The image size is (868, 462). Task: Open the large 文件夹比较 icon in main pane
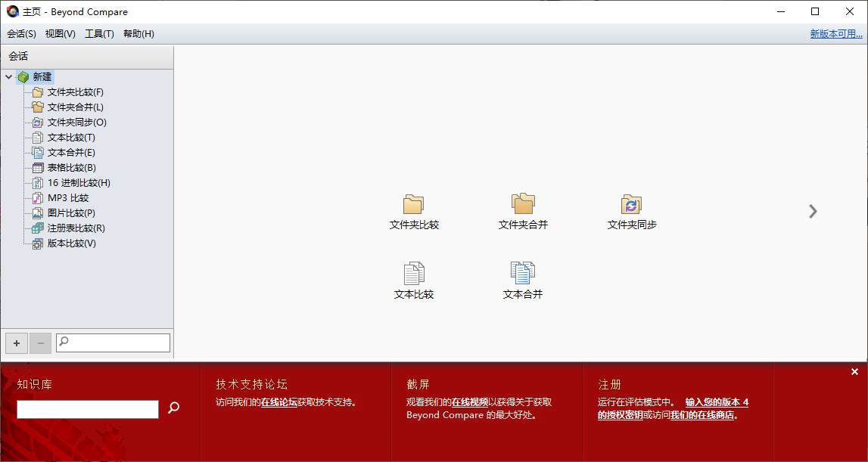[413, 204]
